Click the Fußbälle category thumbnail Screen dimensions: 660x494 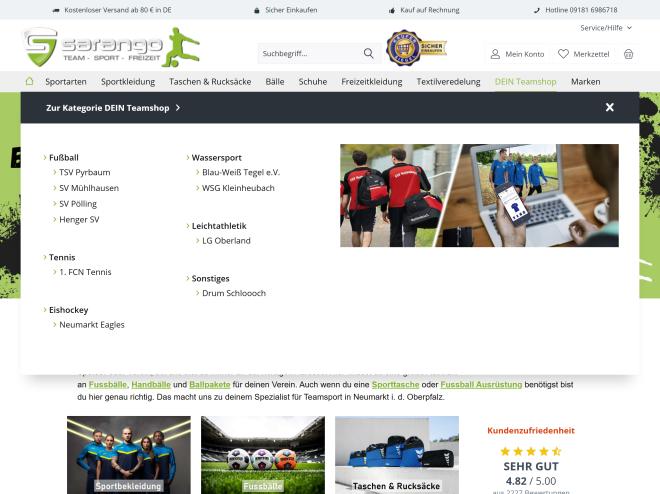tap(262, 455)
